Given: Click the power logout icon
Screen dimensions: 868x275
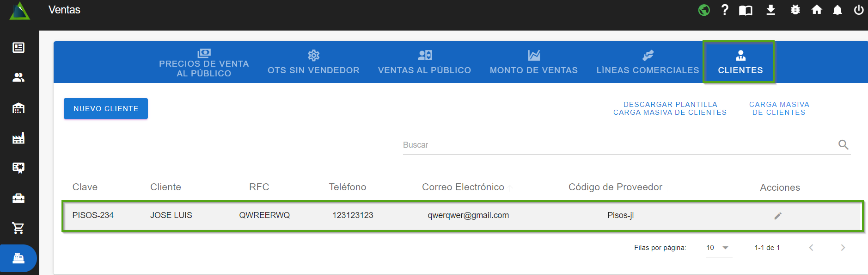Looking at the screenshot, I should coord(858,10).
